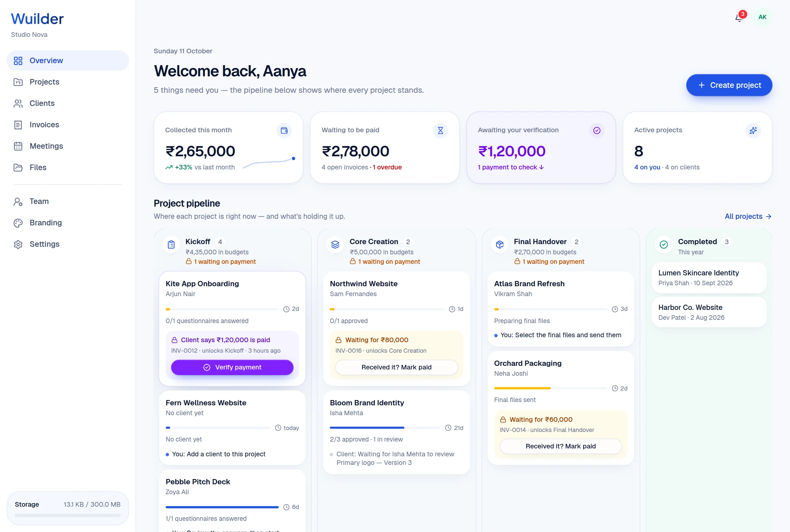This screenshot has width=790, height=532.
Task: Click the Verify payment button
Action: click(232, 367)
